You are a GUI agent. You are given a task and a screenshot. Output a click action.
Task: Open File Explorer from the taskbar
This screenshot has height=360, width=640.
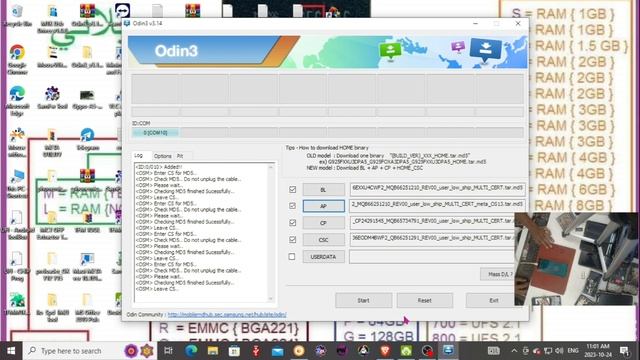[213, 351]
